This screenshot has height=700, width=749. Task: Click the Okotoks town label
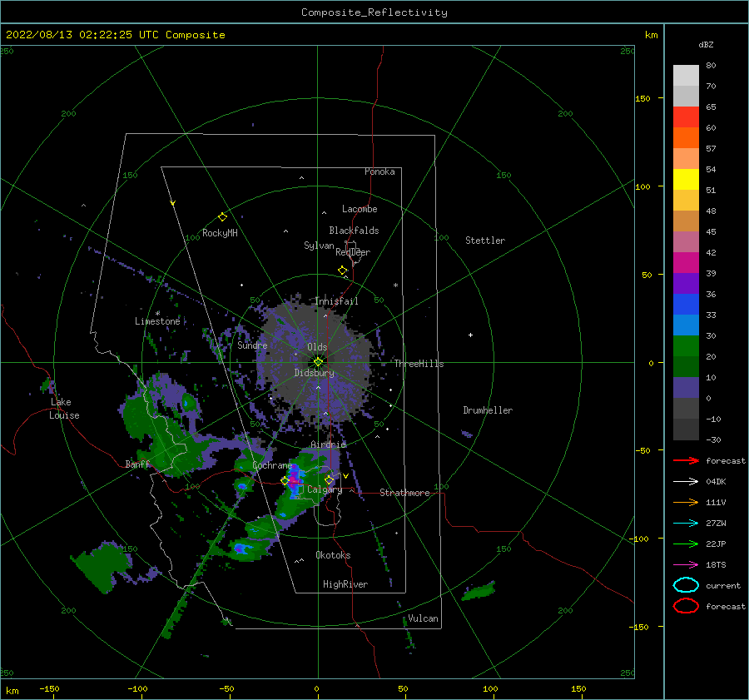click(x=333, y=555)
